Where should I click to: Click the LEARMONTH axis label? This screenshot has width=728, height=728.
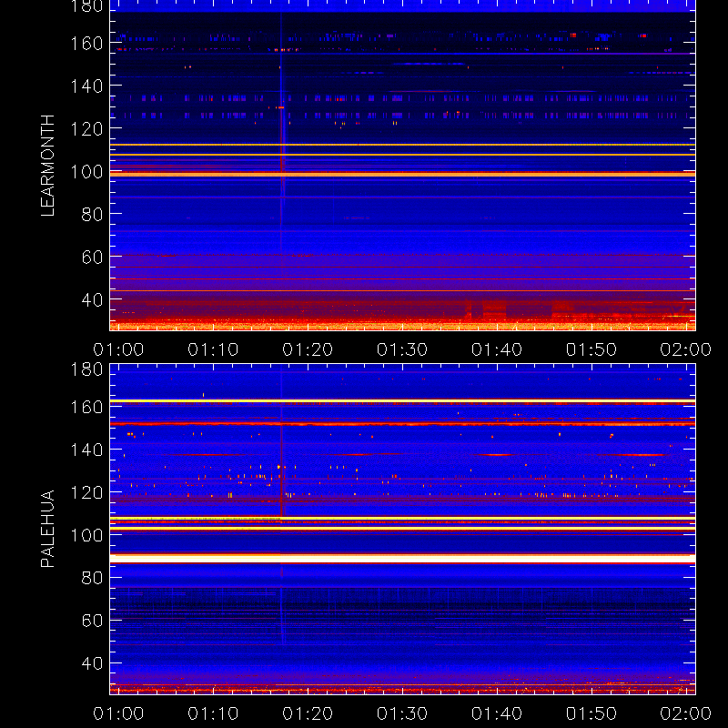(48, 166)
